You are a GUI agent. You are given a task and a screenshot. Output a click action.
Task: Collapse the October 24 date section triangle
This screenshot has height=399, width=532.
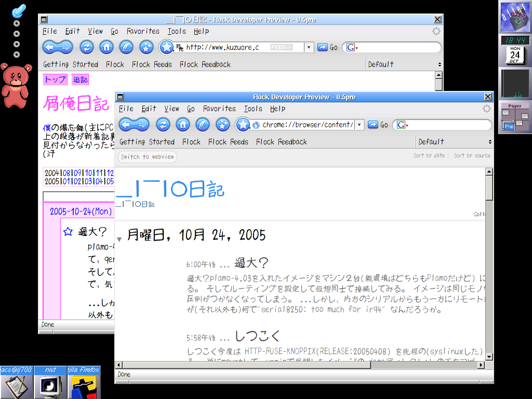coord(119,239)
